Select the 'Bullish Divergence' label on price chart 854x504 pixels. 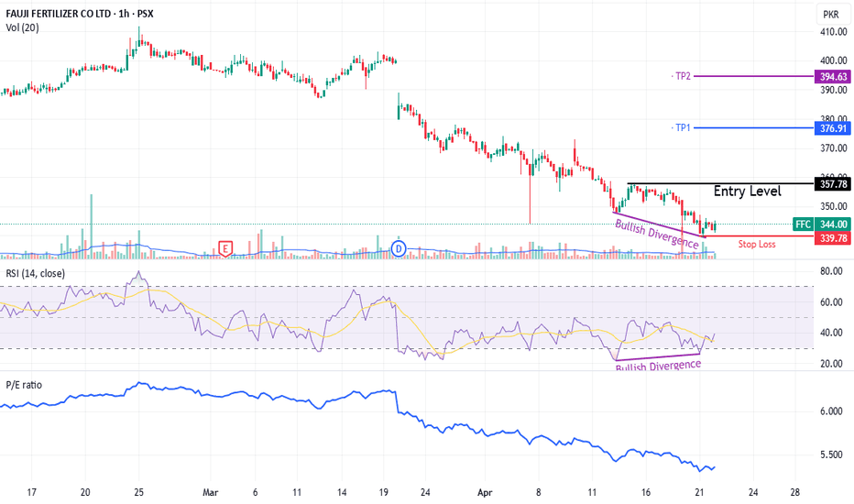point(656,235)
